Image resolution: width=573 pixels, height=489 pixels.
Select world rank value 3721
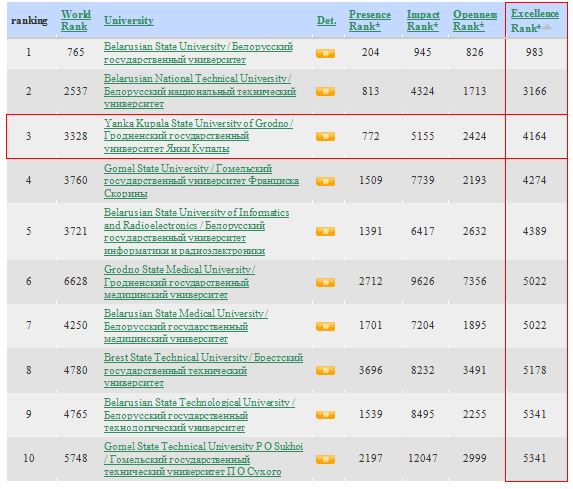coord(76,231)
